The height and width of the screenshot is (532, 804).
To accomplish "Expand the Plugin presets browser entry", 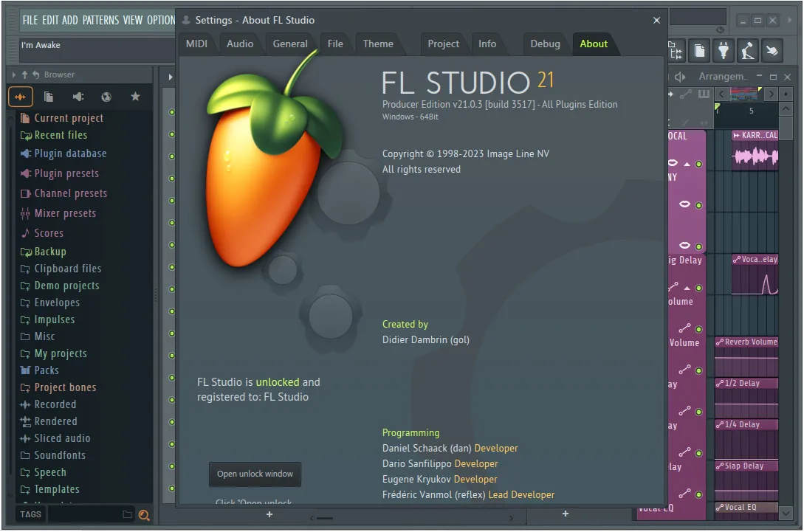I will pyautogui.click(x=66, y=173).
